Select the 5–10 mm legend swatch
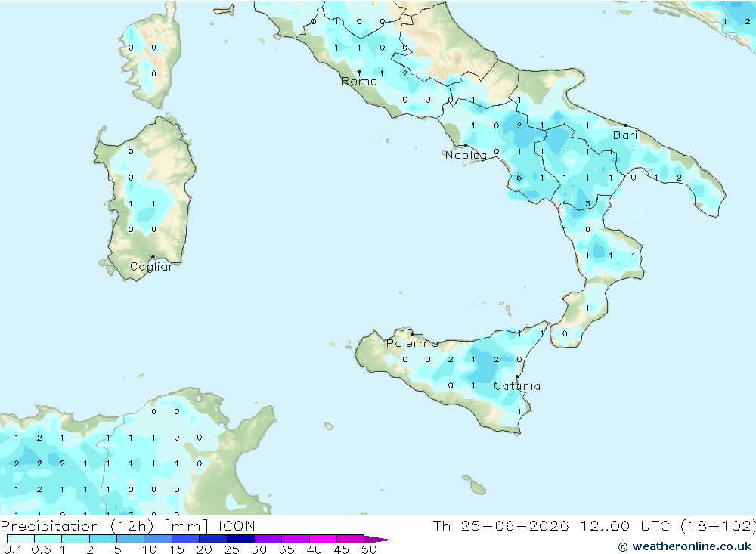Viewport: 756px width, 554px height. (131, 539)
